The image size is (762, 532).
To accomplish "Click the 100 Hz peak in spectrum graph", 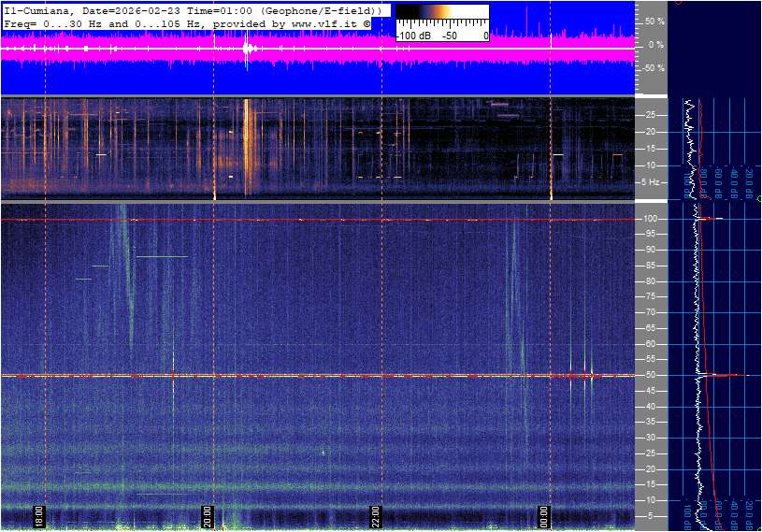I will point(712,219).
